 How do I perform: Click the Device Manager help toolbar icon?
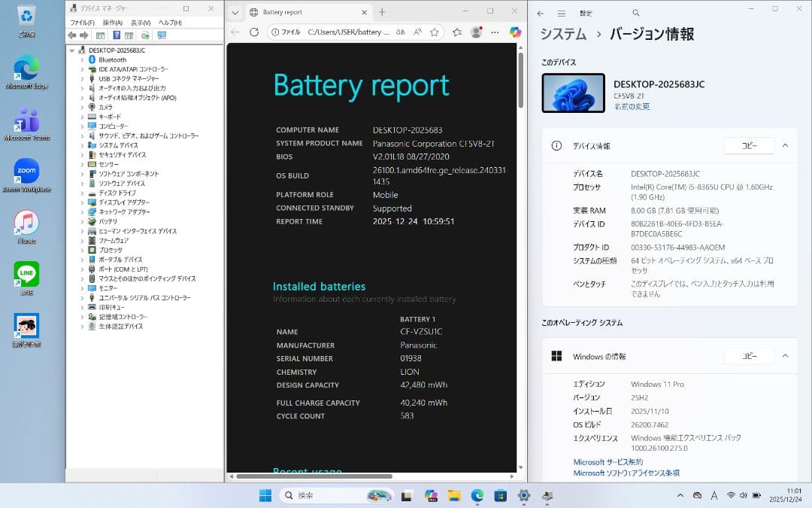coord(117,35)
